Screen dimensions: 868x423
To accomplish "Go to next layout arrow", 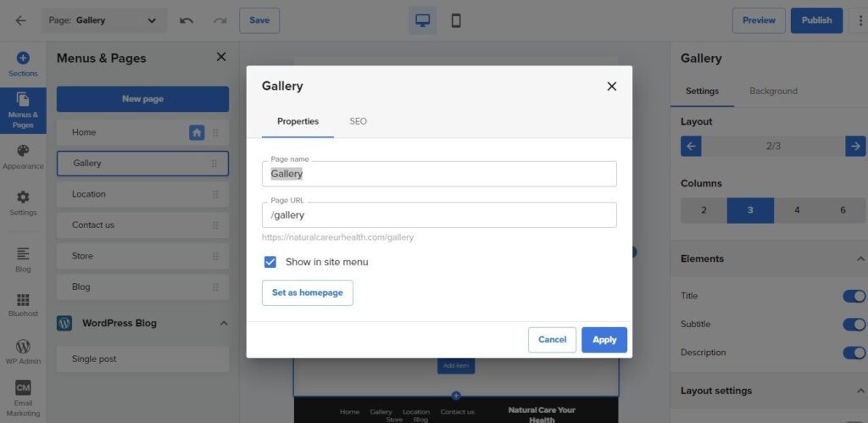I will pyautogui.click(x=855, y=146).
